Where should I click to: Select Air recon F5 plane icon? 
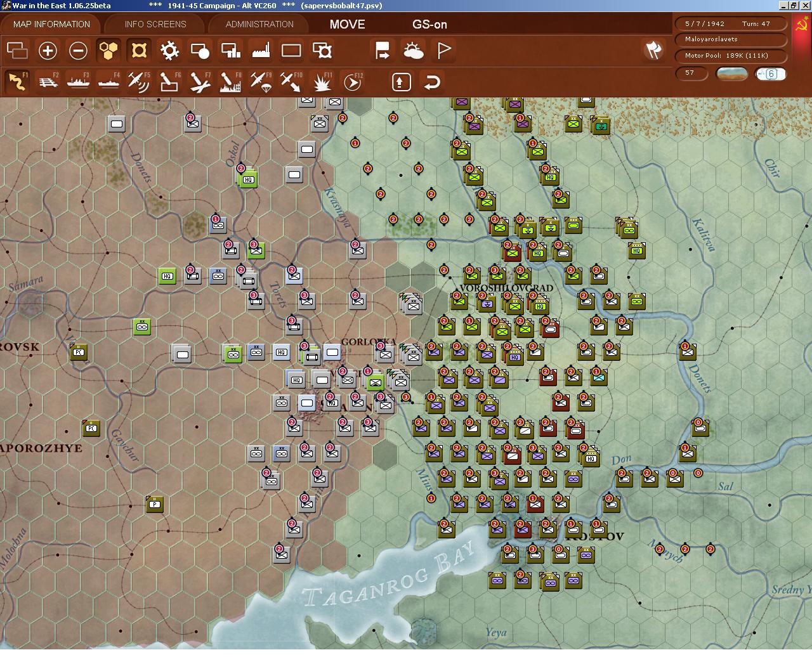point(139,82)
